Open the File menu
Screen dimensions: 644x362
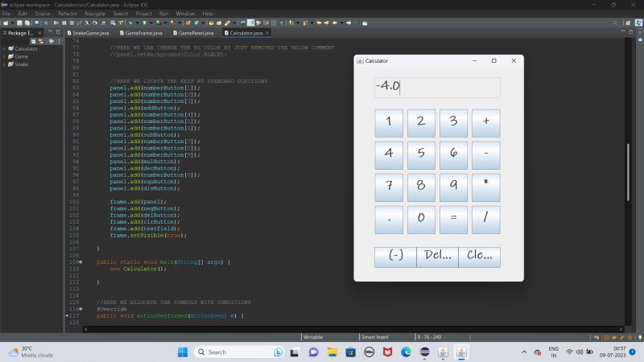click(6, 14)
